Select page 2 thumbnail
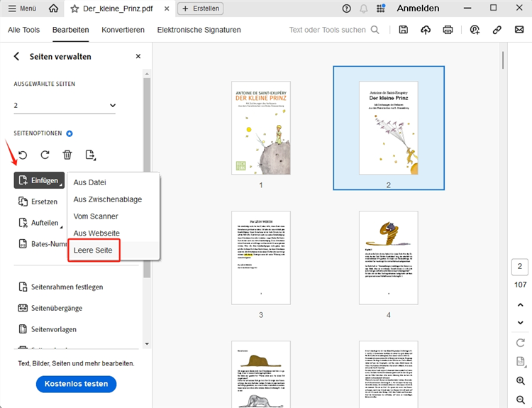Image resolution: width=532 pixels, height=408 pixels. pyautogui.click(x=389, y=128)
